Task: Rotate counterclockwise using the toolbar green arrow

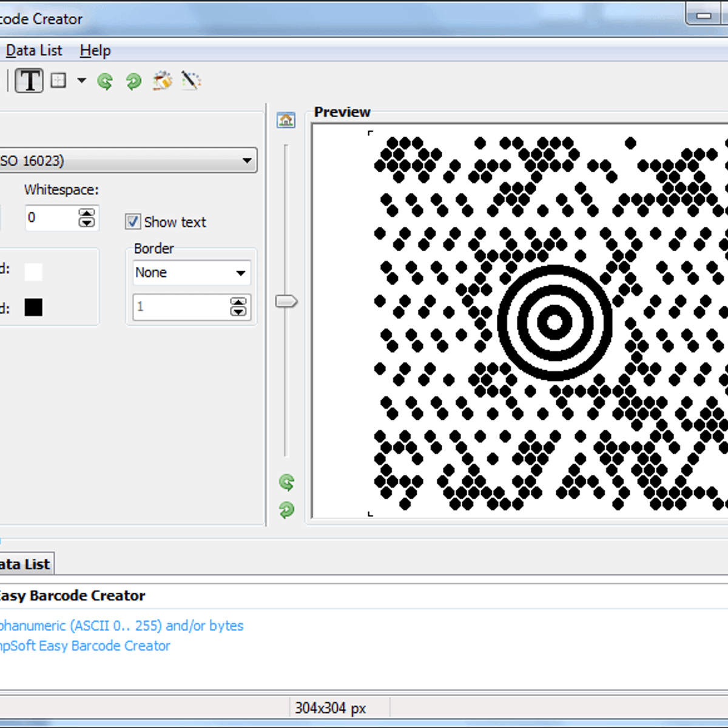Action: (x=105, y=81)
